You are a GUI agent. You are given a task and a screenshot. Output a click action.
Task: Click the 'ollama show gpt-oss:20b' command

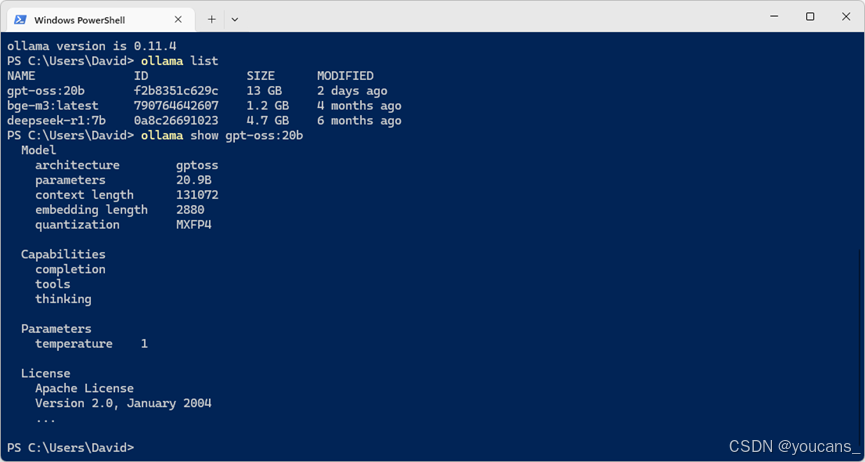pyautogui.click(x=222, y=135)
